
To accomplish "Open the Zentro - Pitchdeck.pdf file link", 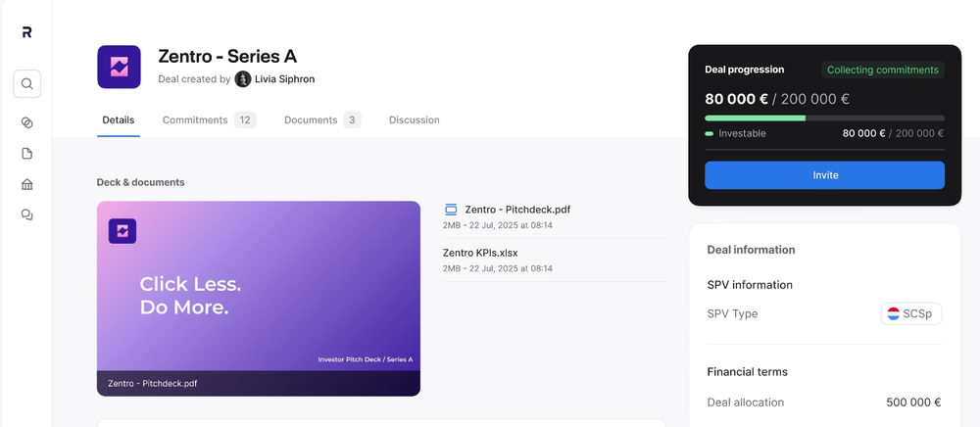I will pos(517,209).
